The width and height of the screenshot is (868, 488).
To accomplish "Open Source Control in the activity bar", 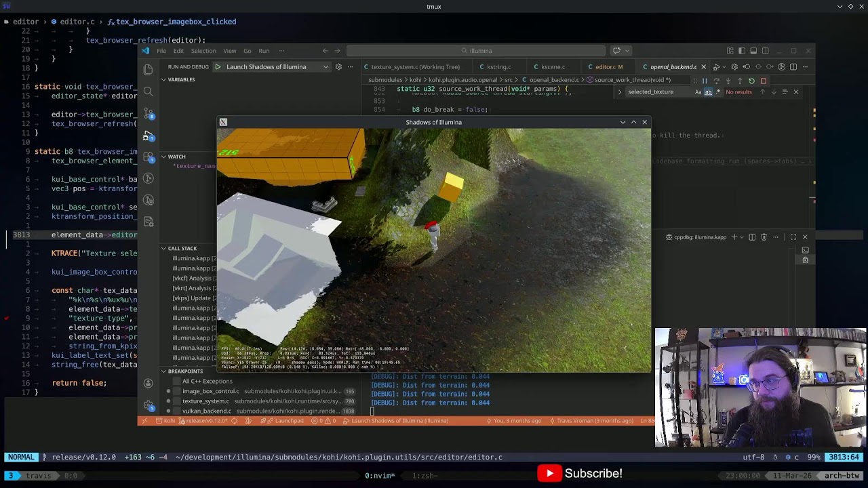I will tap(149, 114).
